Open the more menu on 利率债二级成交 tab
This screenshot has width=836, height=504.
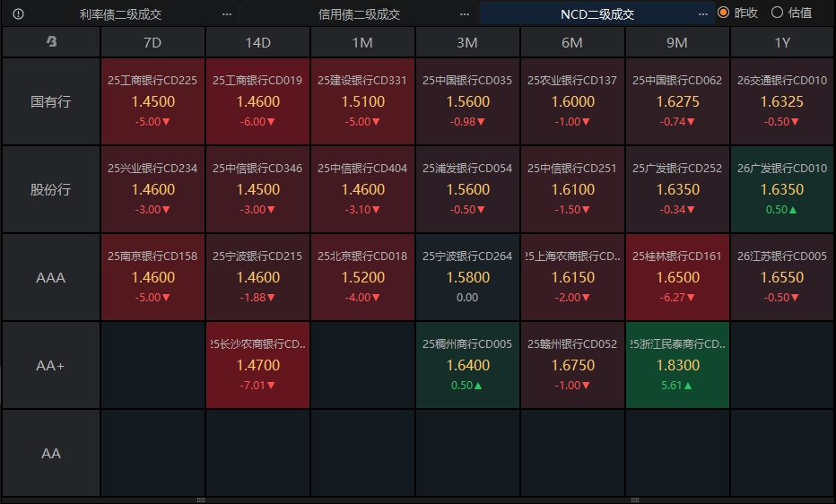[x=227, y=14]
